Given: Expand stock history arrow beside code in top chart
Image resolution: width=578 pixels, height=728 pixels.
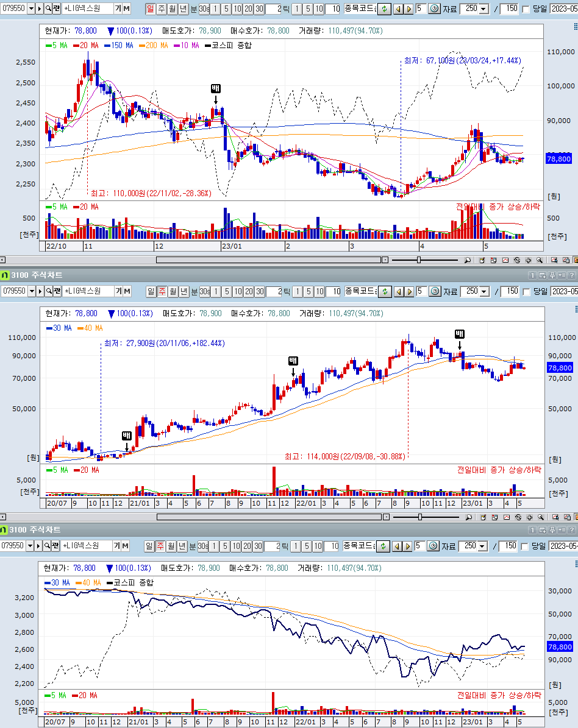Looking at the screenshot, I should (40, 9).
